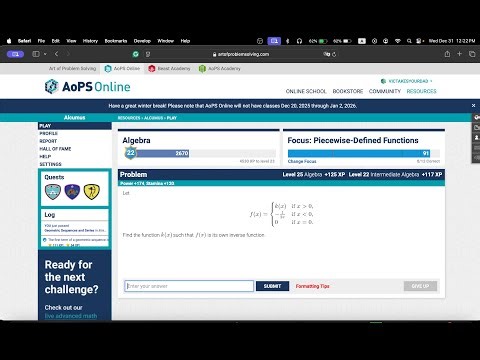480x360 pixels.
Task: Open the Edit menu
Action: coord(56,41)
